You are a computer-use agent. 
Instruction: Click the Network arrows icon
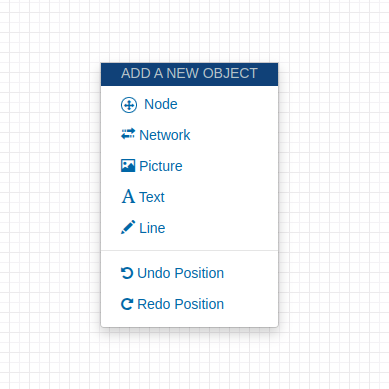point(128,134)
